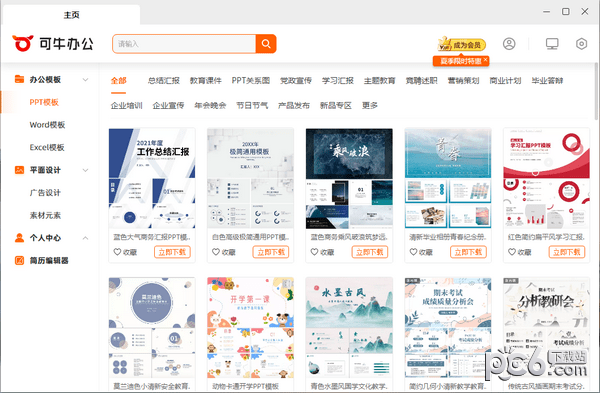Collapse the 平面设计 section chevron
Image resolution: width=600 pixels, height=393 pixels.
tap(85, 170)
